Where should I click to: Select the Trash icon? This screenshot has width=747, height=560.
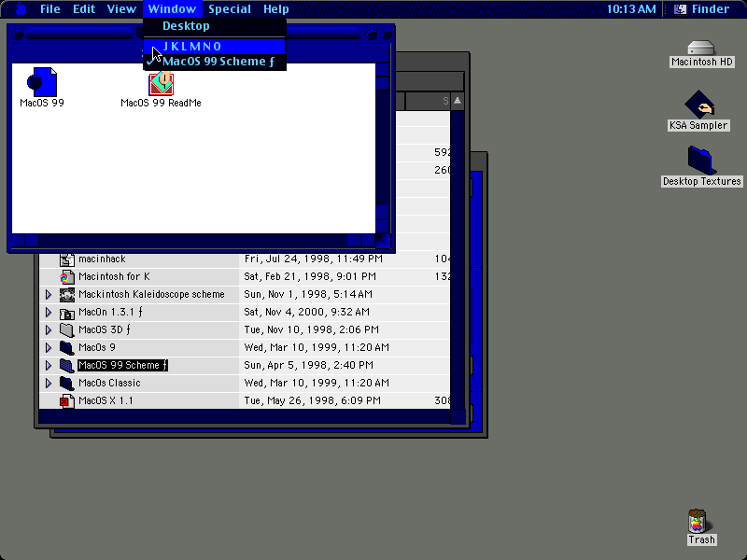698,521
